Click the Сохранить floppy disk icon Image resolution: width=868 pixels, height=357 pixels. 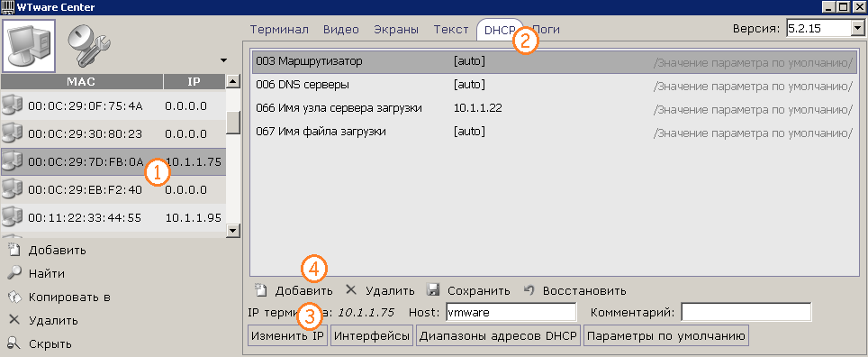coord(433,290)
